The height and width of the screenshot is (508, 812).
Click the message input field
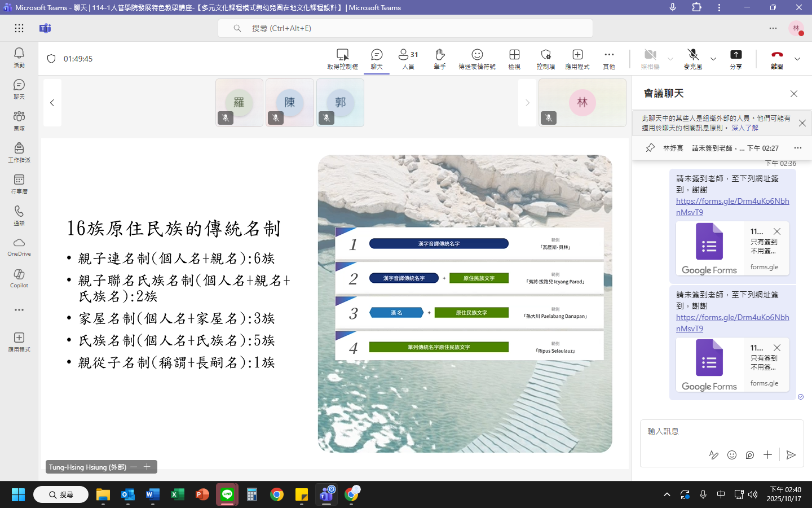716,431
